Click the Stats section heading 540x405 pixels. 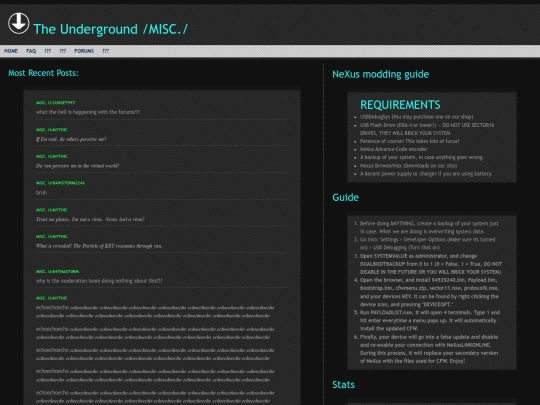343,385
